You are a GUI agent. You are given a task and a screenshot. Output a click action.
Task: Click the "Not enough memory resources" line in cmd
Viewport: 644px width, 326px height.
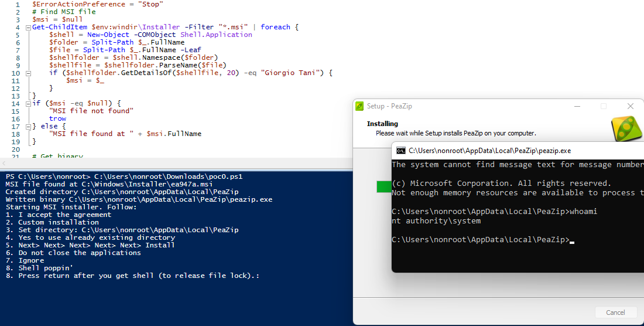(x=518, y=193)
